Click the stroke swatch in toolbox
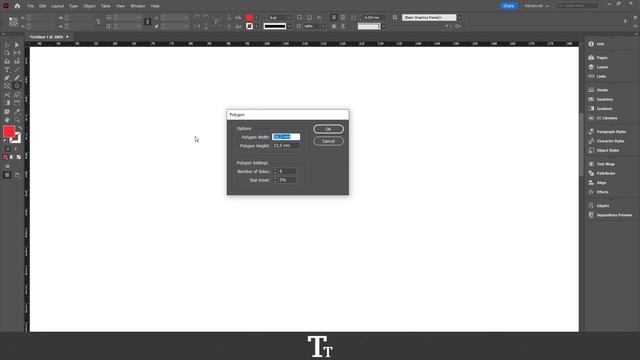The height and width of the screenshot is (360, 640). [16, 138]
